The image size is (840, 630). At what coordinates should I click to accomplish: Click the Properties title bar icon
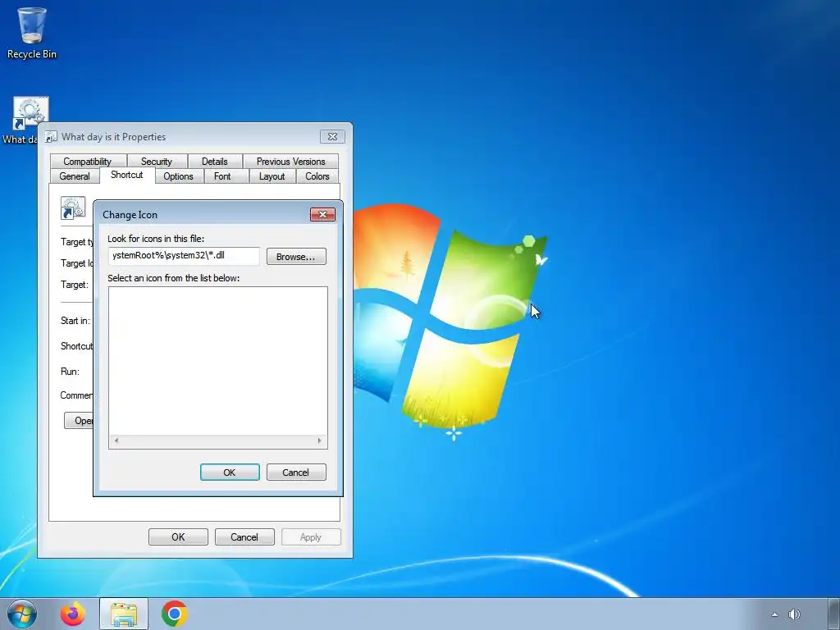pos(51,137)
